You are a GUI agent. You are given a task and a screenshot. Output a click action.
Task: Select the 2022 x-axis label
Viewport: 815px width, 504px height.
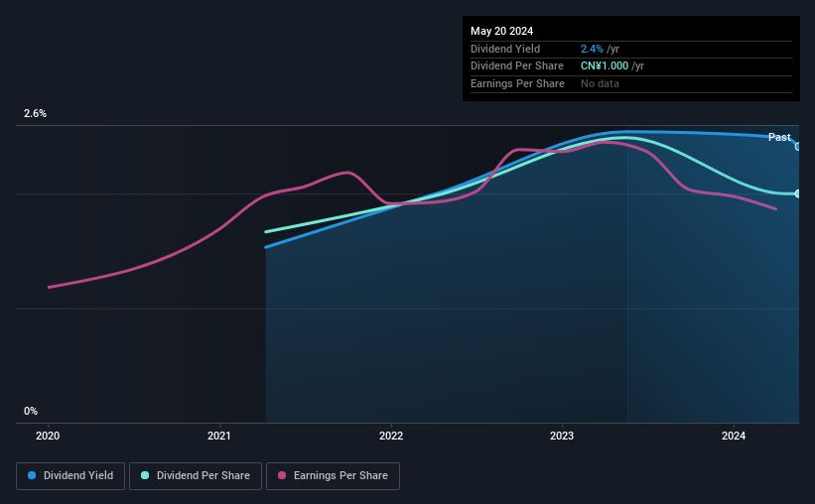391,436
